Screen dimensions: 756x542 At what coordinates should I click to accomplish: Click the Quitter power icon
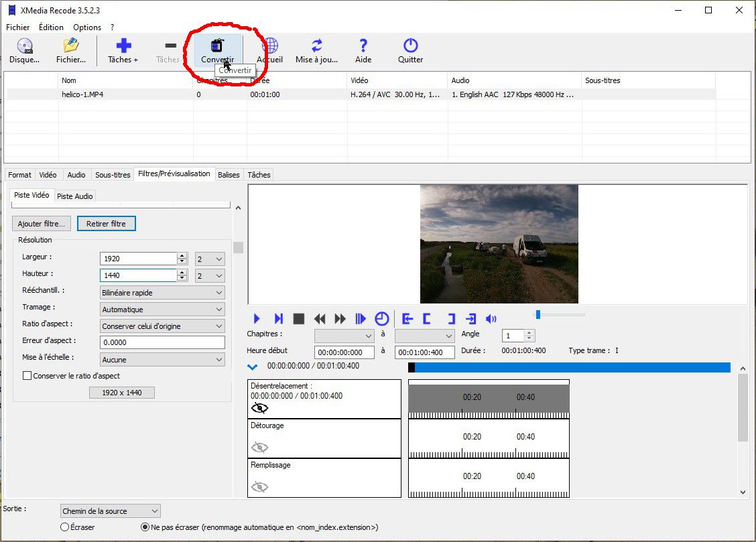[x=410, y=51]
